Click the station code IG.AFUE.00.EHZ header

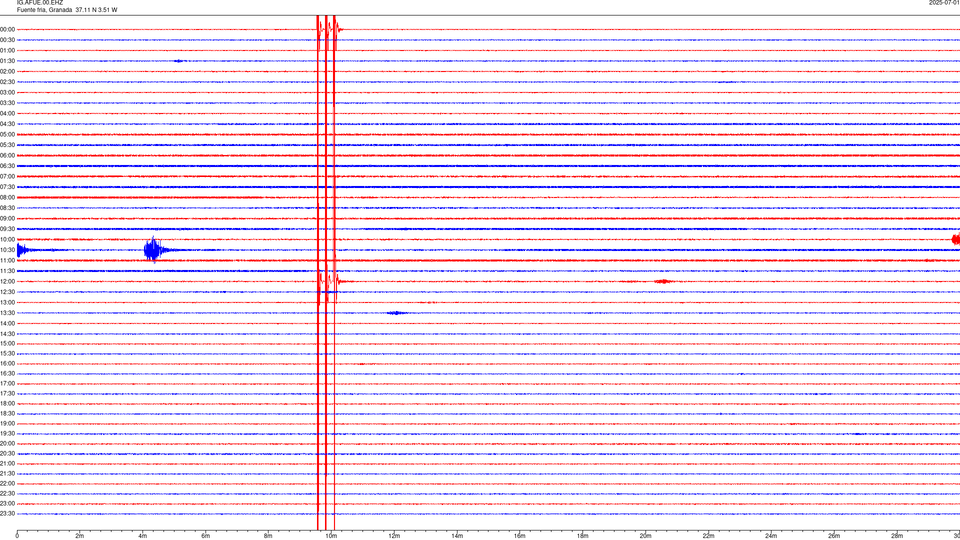[40, 3]
